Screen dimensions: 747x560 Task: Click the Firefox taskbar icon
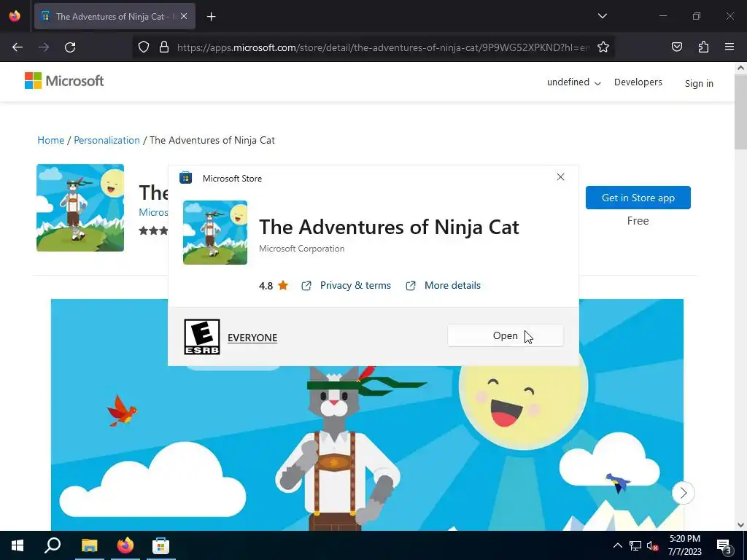[125, 545]
